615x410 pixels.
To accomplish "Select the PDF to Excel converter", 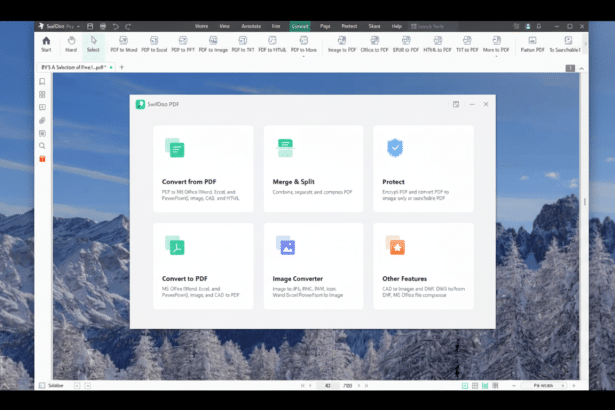I will [154, 43].
